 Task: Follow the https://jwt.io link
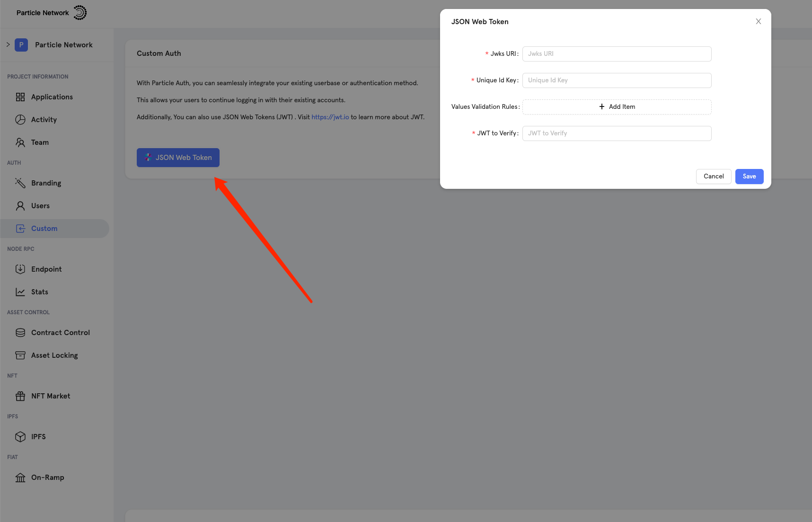click(330, 117)
